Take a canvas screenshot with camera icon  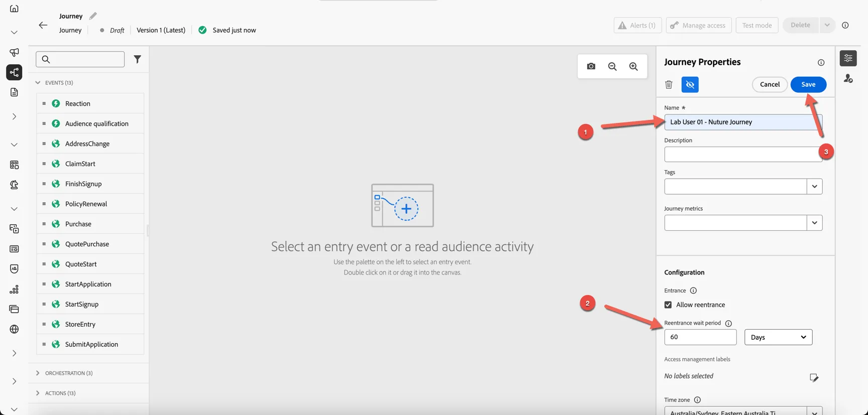tap(591, 66)
